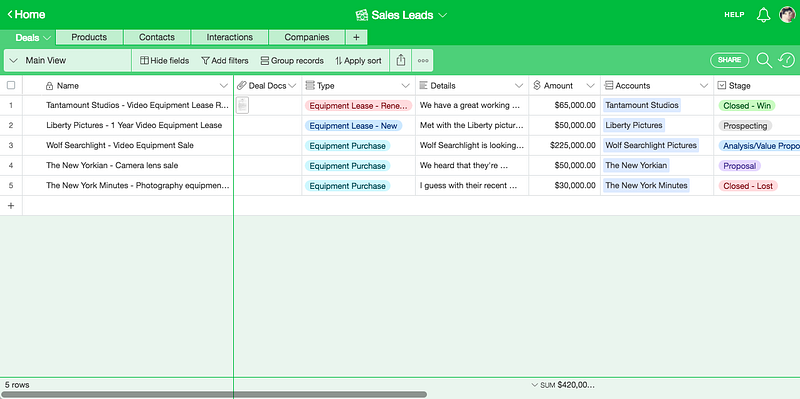Image resolution: width=800 pixels, height=399 pixels.
Task: Open the more options ellipsis menu
Action: point(422,60)
